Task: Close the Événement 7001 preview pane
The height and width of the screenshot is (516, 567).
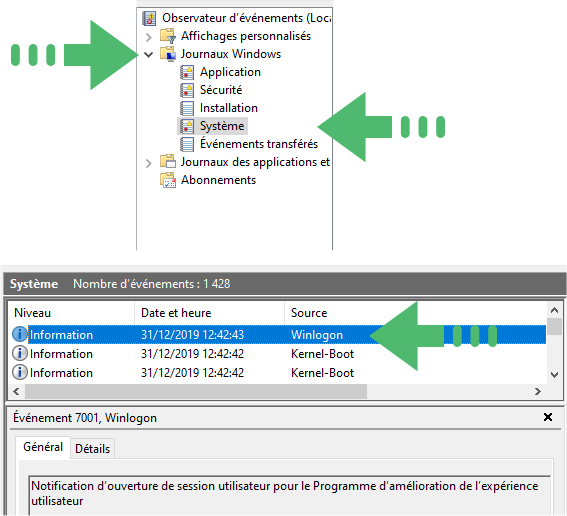Action: tap(548, 417)
